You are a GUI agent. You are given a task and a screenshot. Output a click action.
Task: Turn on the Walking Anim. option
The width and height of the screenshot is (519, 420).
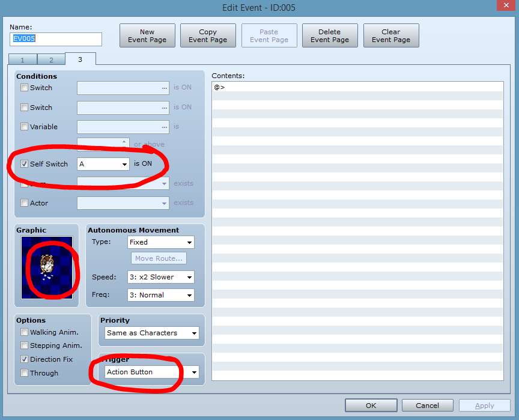coord(25,332)
